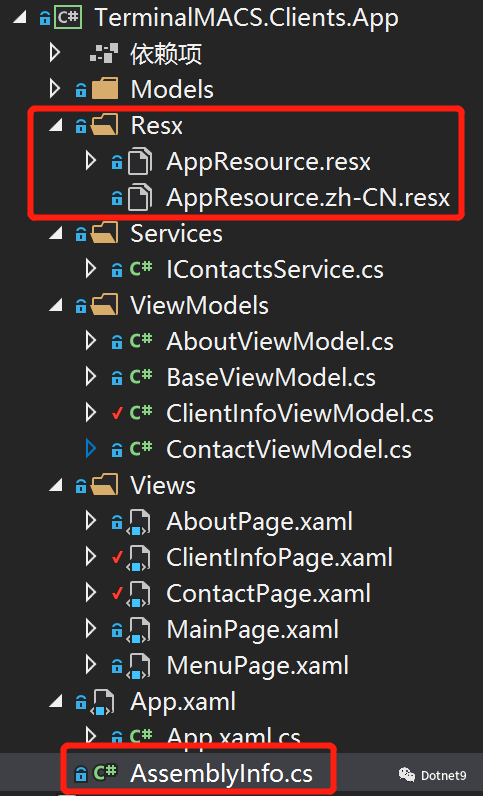This screenshot has width=483, height=796.
Task: Expand AboutViewModel.cs node
Action: [x=91, y=341]
